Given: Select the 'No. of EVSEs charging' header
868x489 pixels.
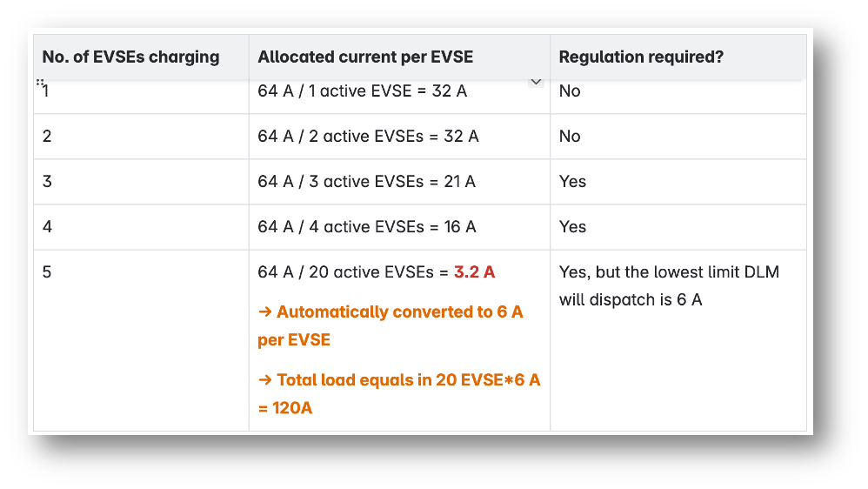Looking at the screenshot, I should [x=141, y=57].
